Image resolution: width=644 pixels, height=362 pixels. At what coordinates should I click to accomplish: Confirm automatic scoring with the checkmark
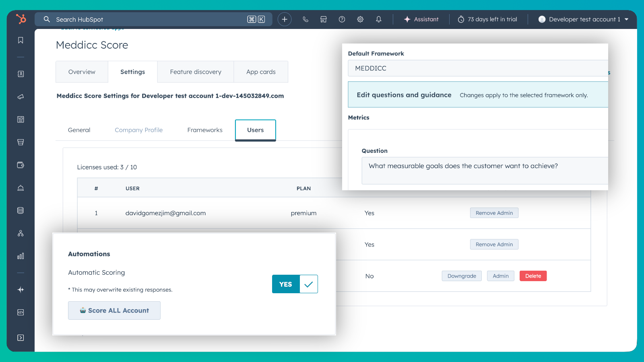tap(308, 284)
